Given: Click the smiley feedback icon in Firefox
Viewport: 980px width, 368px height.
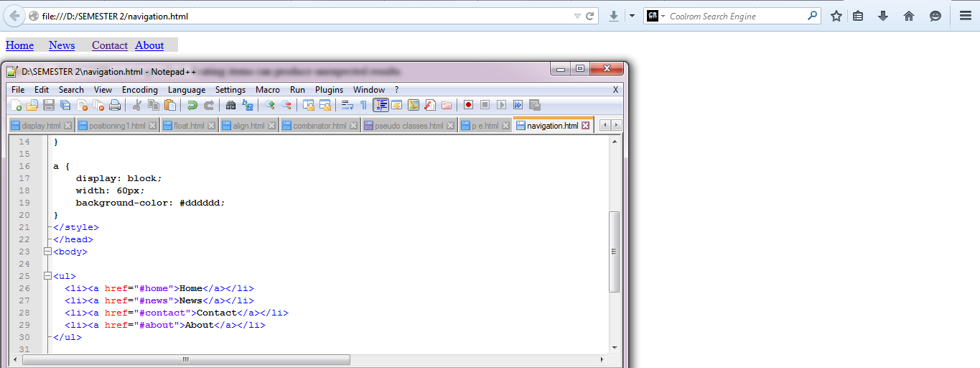Looking at the screenshot, I should [935, 16].
